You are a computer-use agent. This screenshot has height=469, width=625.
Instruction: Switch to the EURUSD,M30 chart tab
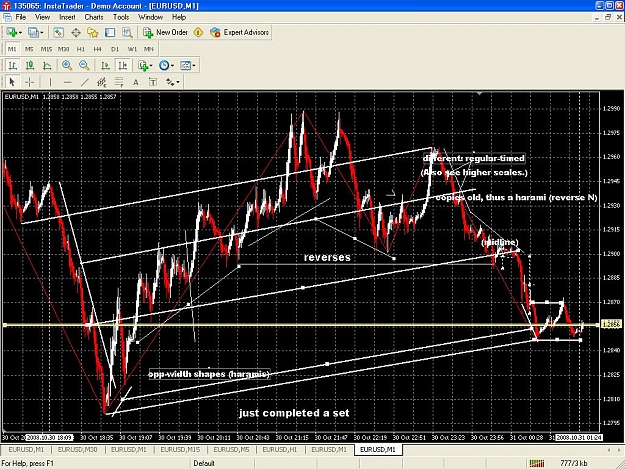pos(77,449)
